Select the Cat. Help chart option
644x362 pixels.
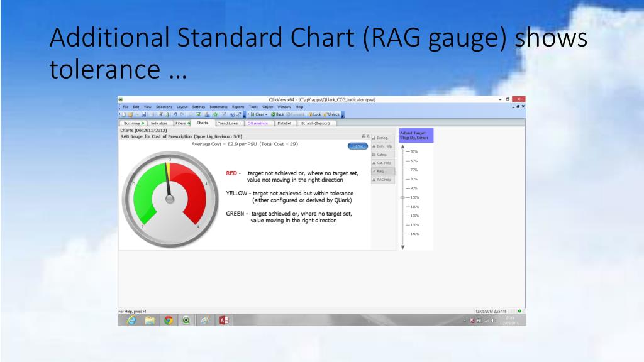383,163
